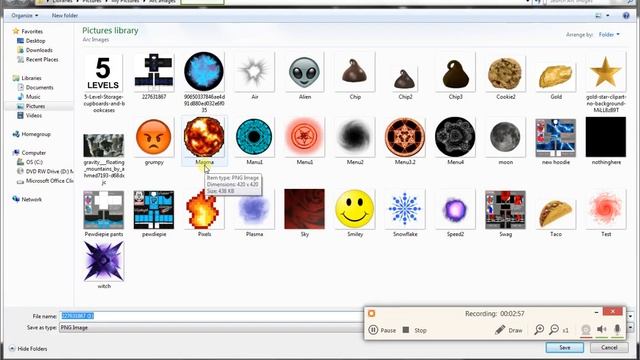Zoom in with recorder magnifier plus

(x=539, y=329)
